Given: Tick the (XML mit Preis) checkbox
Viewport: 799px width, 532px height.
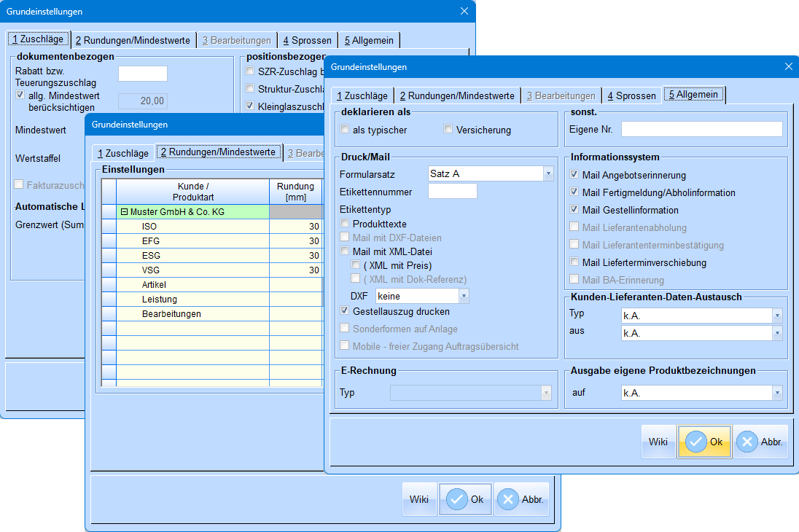Looking at the screenshot, I should (356, 265).
